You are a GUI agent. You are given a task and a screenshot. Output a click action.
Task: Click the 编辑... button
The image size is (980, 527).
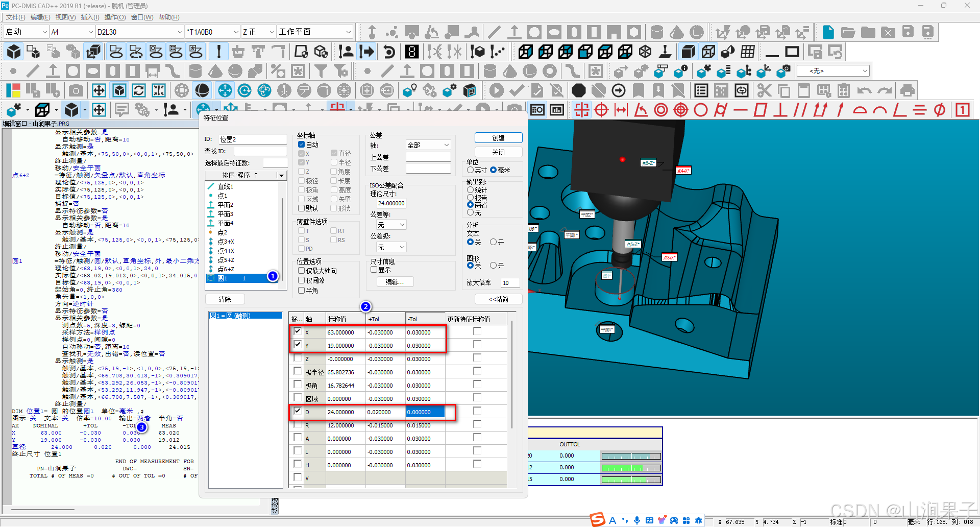tap(395, 282)
